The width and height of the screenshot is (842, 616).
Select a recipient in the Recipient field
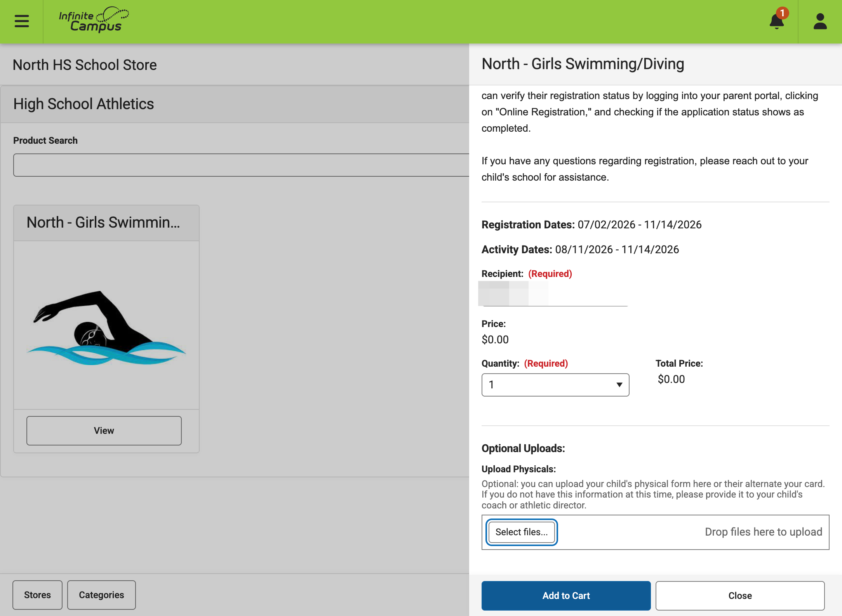point(555,294)
